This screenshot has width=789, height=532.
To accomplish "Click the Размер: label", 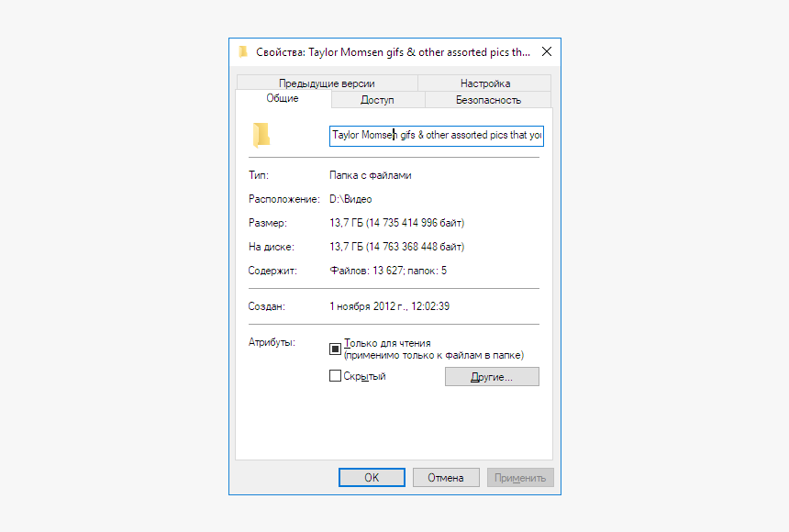I will click(268, 223).
